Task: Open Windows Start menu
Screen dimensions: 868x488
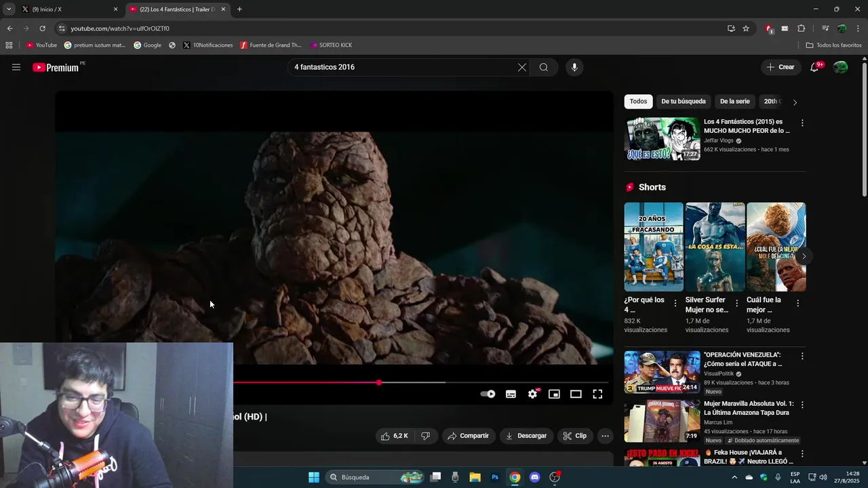Action: [x=314, y=477]
